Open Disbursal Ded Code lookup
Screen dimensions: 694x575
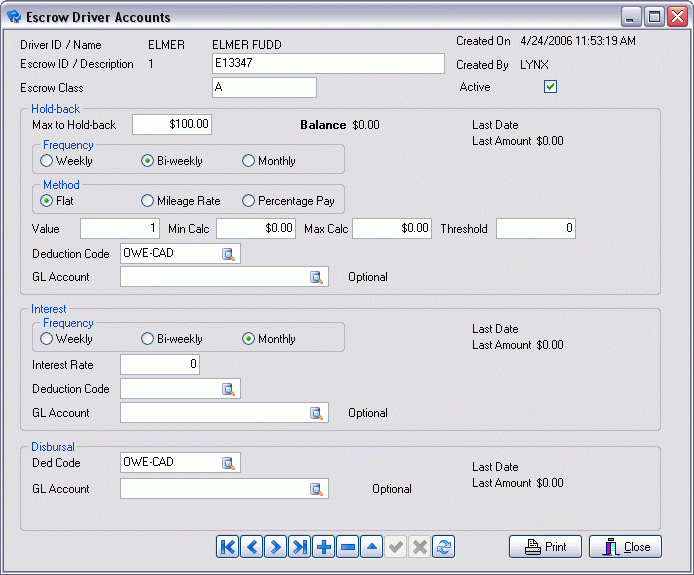[229, 463]
